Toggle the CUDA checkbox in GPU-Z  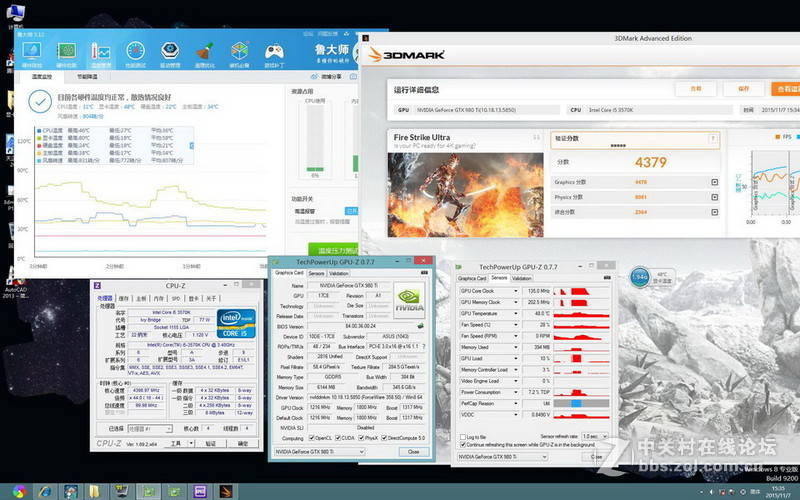(x=337, y=438)
